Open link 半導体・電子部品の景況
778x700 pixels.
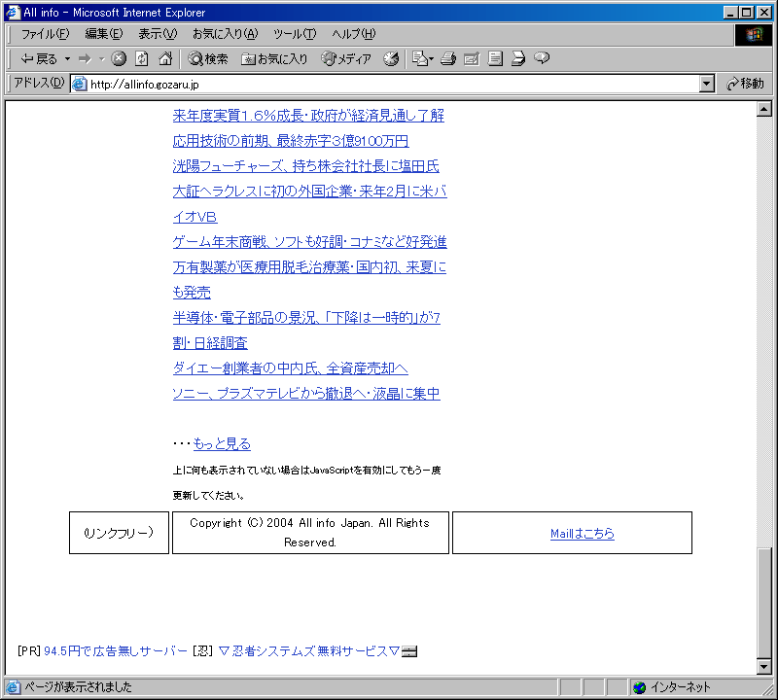click(306, 318)
